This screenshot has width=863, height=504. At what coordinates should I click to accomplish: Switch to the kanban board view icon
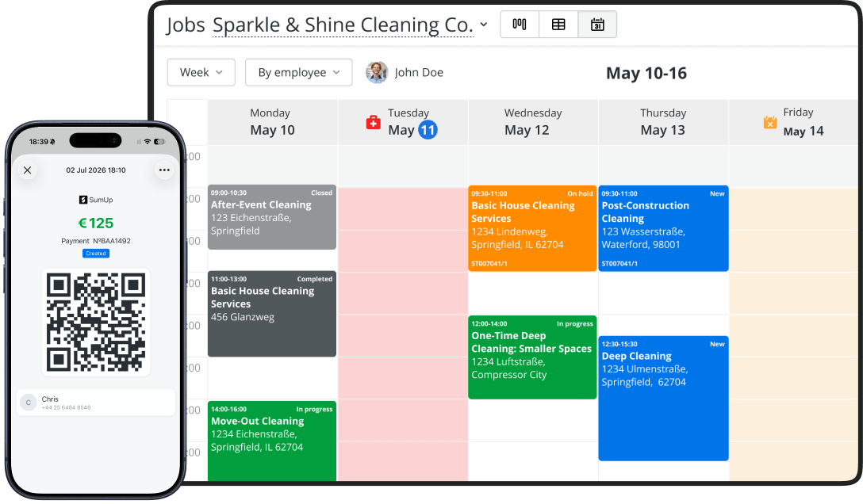[520, 25]
